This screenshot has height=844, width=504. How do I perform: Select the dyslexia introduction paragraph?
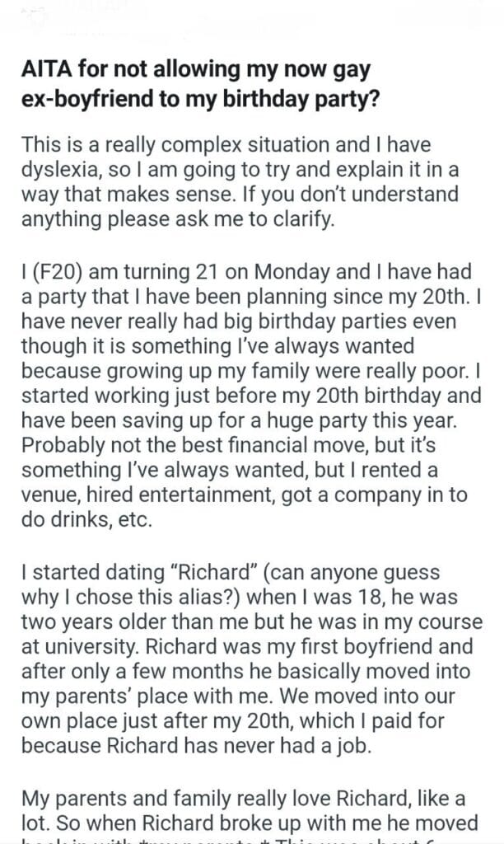(x=240, y=182)
